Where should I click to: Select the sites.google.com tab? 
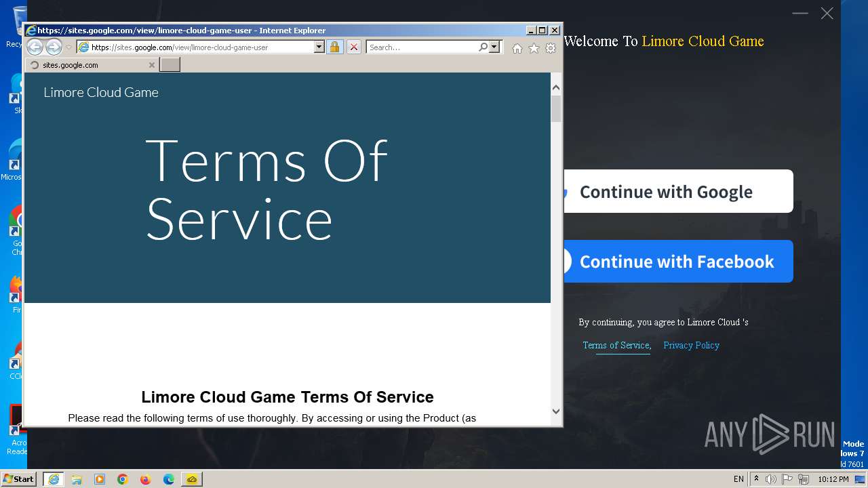click(92, 65)
